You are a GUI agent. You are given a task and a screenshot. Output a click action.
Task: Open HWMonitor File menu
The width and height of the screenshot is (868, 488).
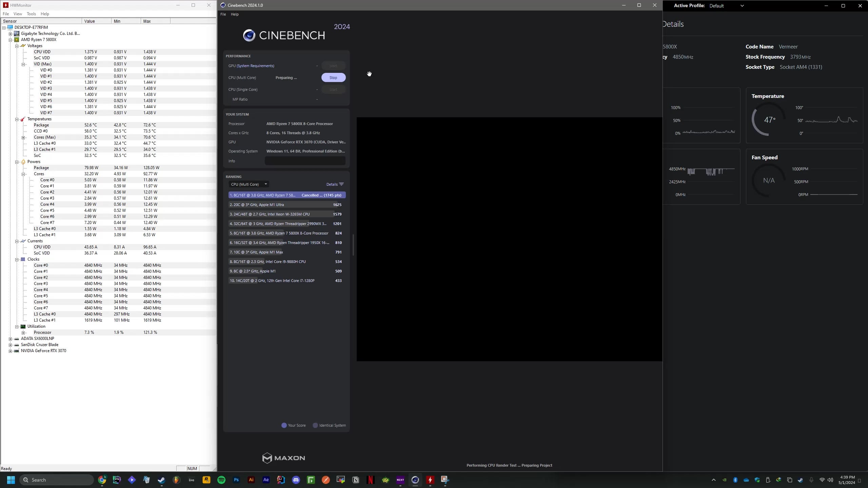pos(6,14)
